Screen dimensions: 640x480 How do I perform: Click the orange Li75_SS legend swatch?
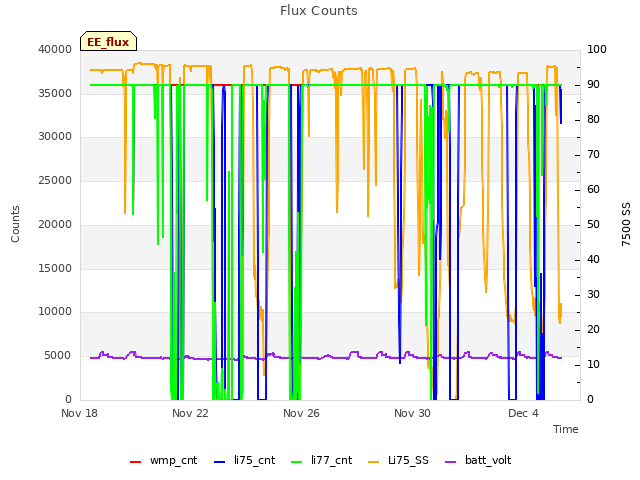(x=374, y=462)
